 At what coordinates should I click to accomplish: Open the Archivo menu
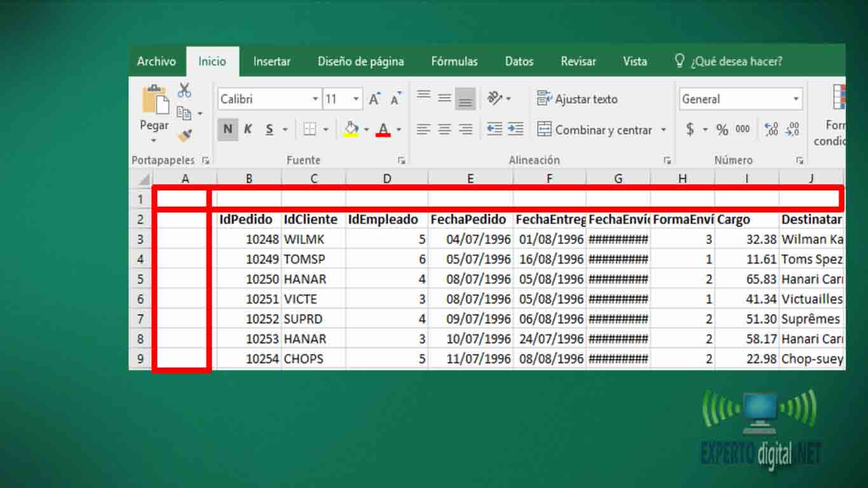click(156, 62)
